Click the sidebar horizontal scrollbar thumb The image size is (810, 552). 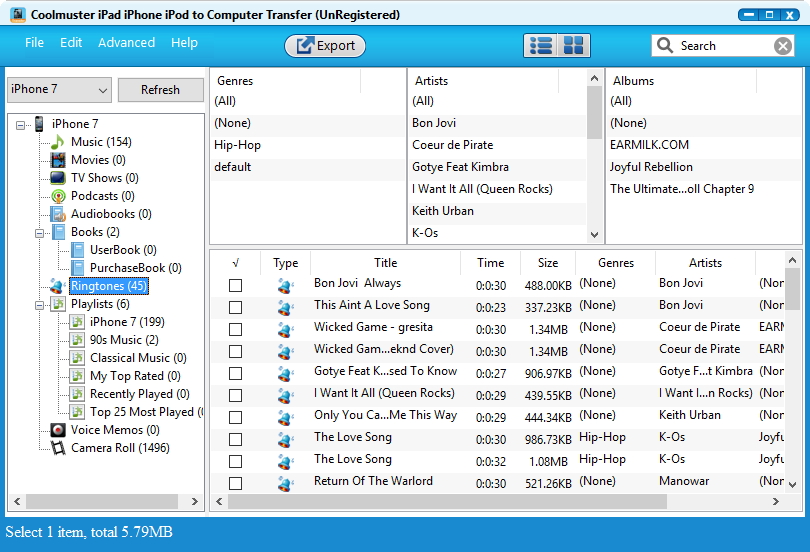point(102,501)
